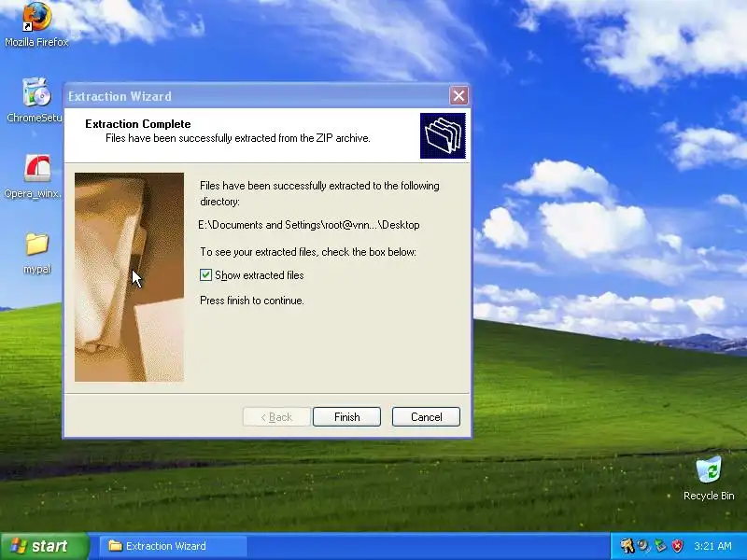
Task: Click the extraction directory path text
Action: 309,225
